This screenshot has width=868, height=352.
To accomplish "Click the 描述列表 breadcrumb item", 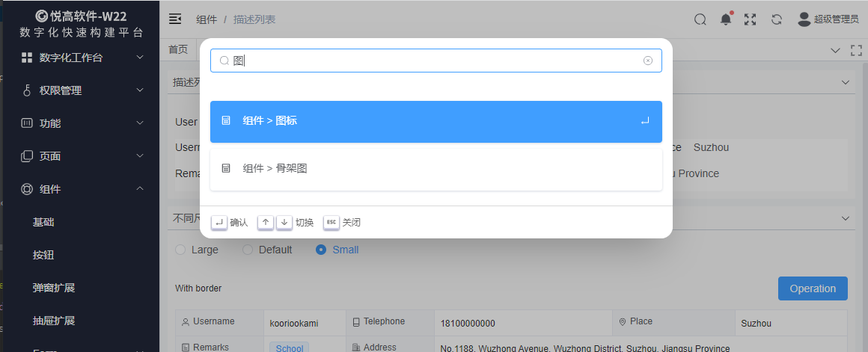I will 254,20.
